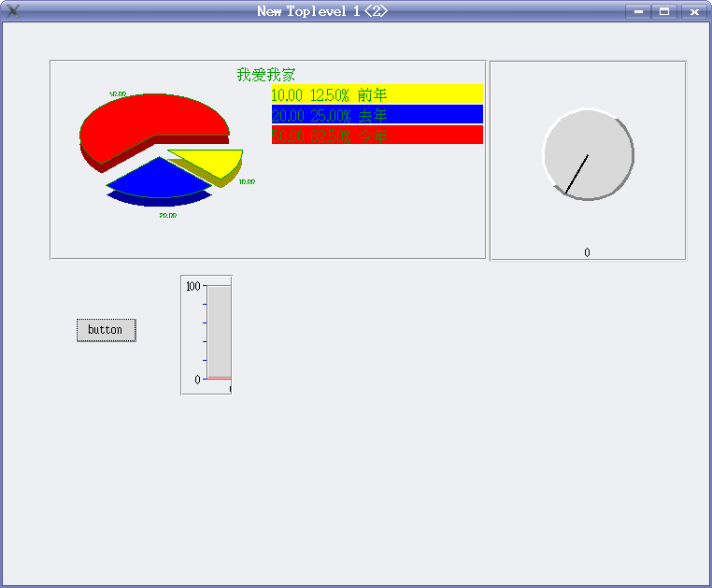Click the gauge "100" scale label
The width and height of the screenshot is (712, 588).
point(193,286)
